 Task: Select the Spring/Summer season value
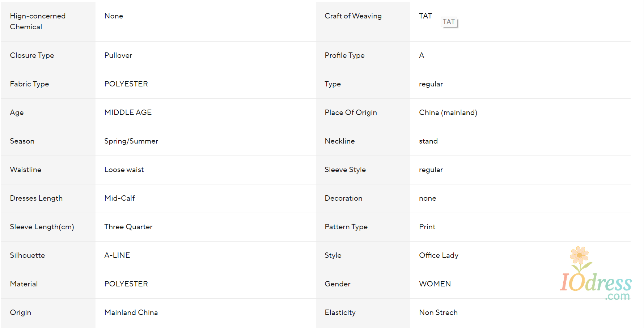point(131,141)
